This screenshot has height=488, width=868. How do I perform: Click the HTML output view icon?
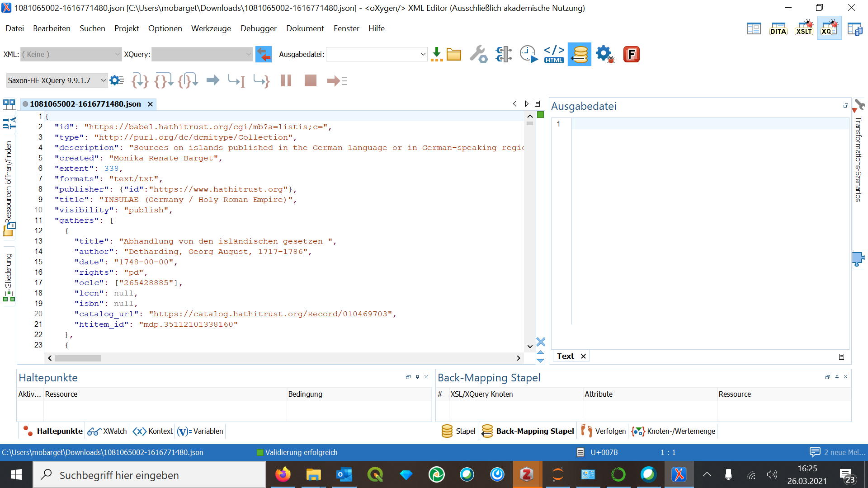(x=554, y=54)
